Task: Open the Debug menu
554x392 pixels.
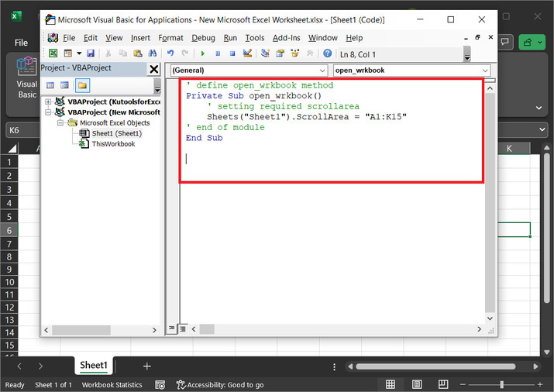Action: 203,38
